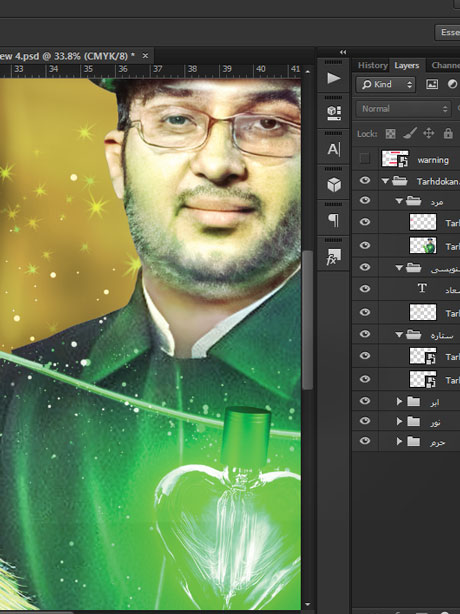Select the Tarhdokan group name
The width and height of the screenshot is (460, 614).
pos(438,182)
